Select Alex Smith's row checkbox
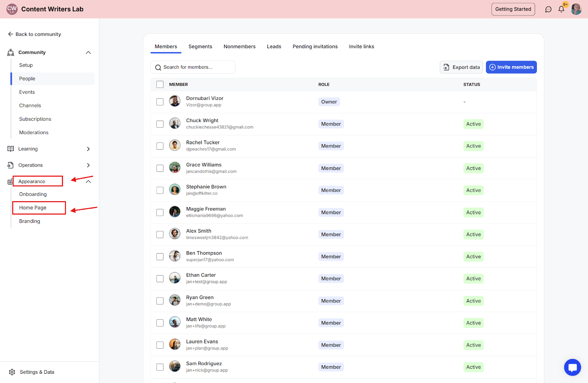This screenshot has height=383, width=588. pyautogui.click(x=160, y=234)
